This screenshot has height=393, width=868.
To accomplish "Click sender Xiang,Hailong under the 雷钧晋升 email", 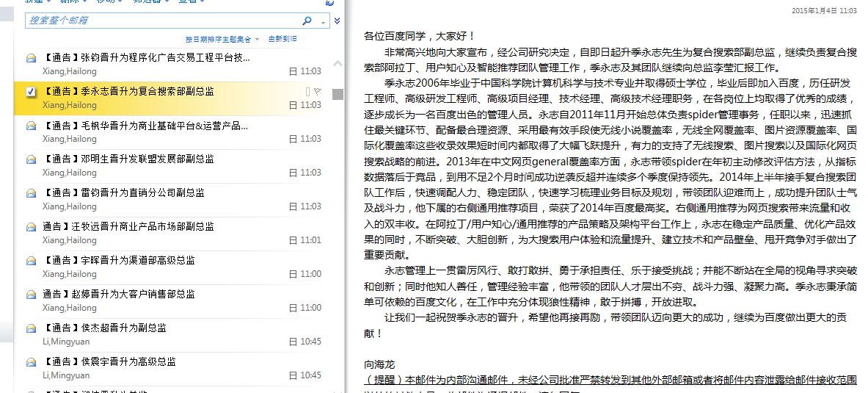I will click(69, 206).
